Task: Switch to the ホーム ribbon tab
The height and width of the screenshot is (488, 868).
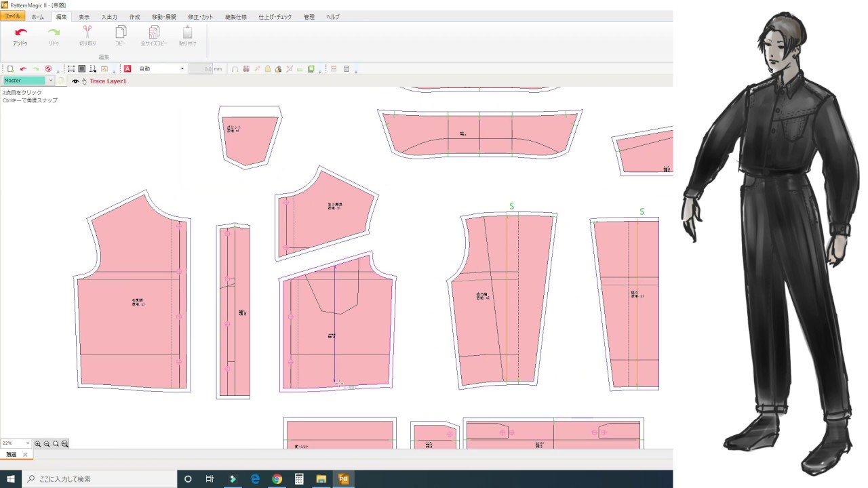Action: tap(38, 16)
